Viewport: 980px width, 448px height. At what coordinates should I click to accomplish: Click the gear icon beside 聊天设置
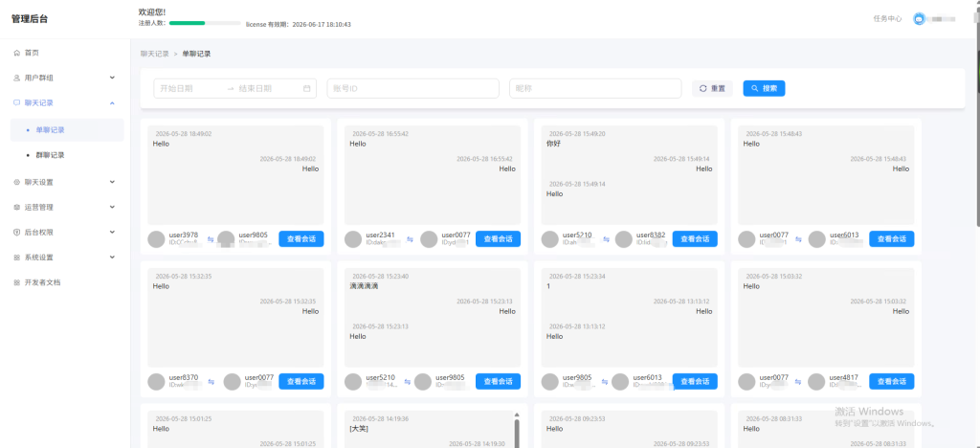tap(17, 183)
